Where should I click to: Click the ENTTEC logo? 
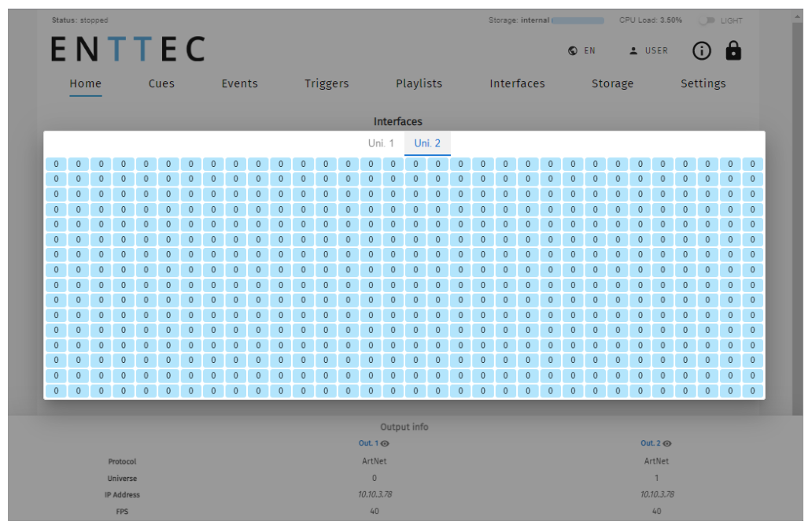(x=128, y=50)
